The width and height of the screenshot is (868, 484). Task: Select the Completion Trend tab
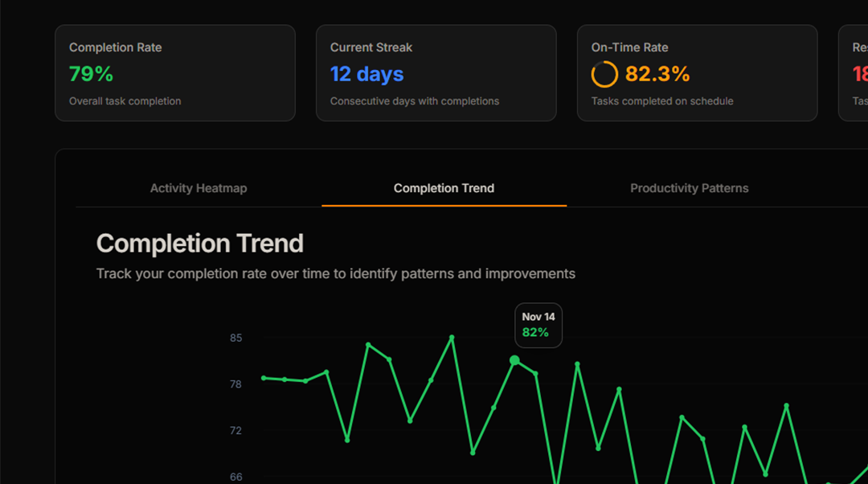pyautogui.click(x=444, y=188)
